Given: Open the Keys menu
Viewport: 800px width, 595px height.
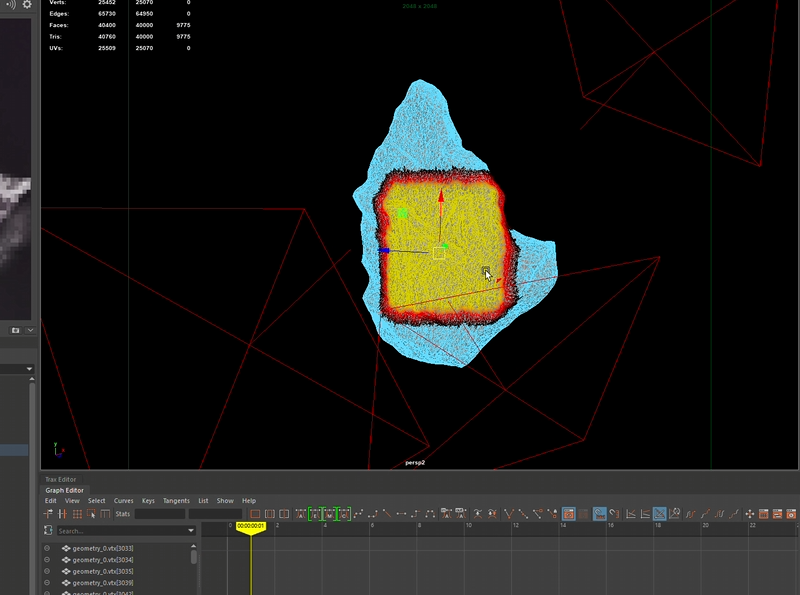Looking at the screenshot, I should (x=148, y=501).
